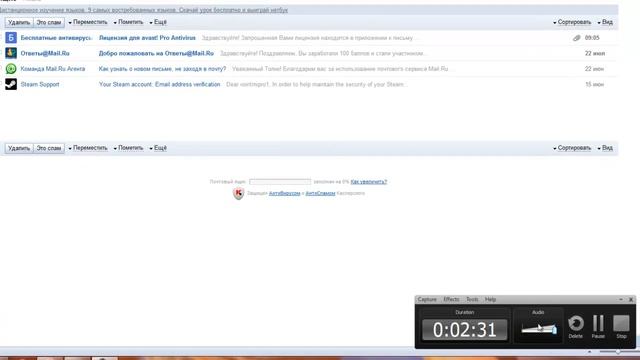640x360 pixels.
Task: Click sender name 'Команда Mail.Ru Агента'
Action: pos(53,69)
